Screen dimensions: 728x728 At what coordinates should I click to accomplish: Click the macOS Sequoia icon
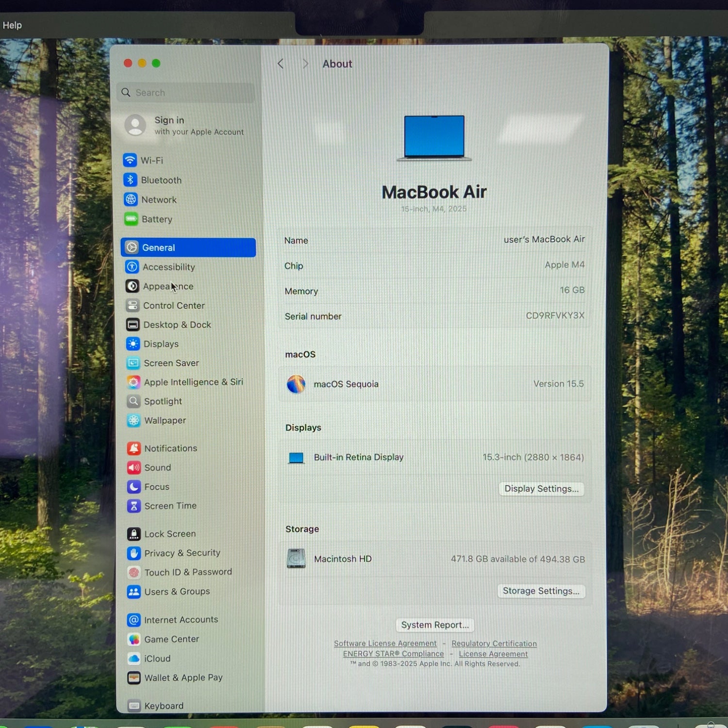[296, 384]
